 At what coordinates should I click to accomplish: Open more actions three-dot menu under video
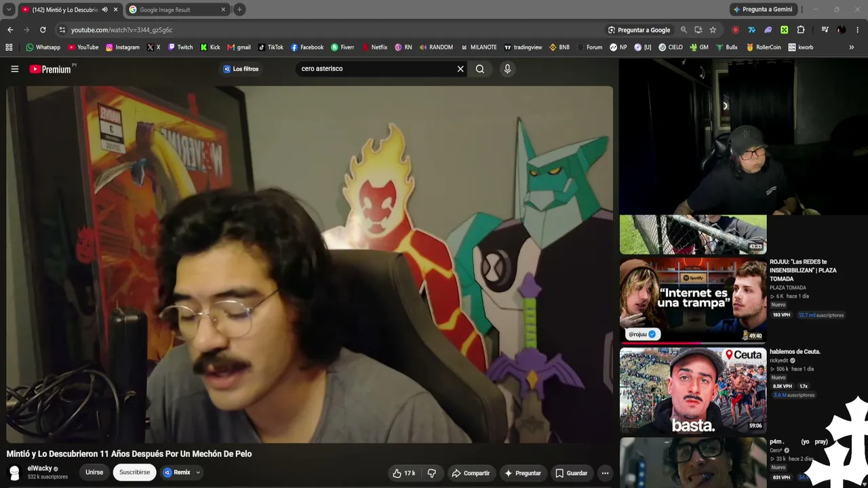605,473
